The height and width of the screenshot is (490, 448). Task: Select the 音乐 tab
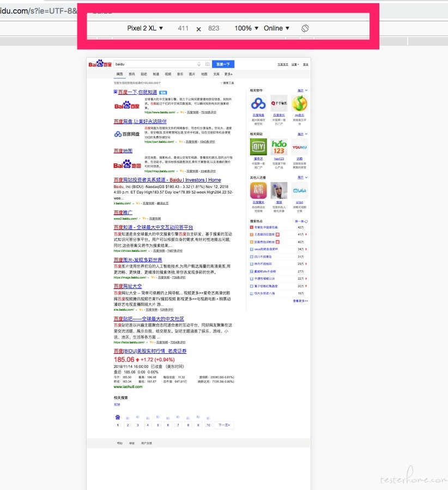coord(180,74)
